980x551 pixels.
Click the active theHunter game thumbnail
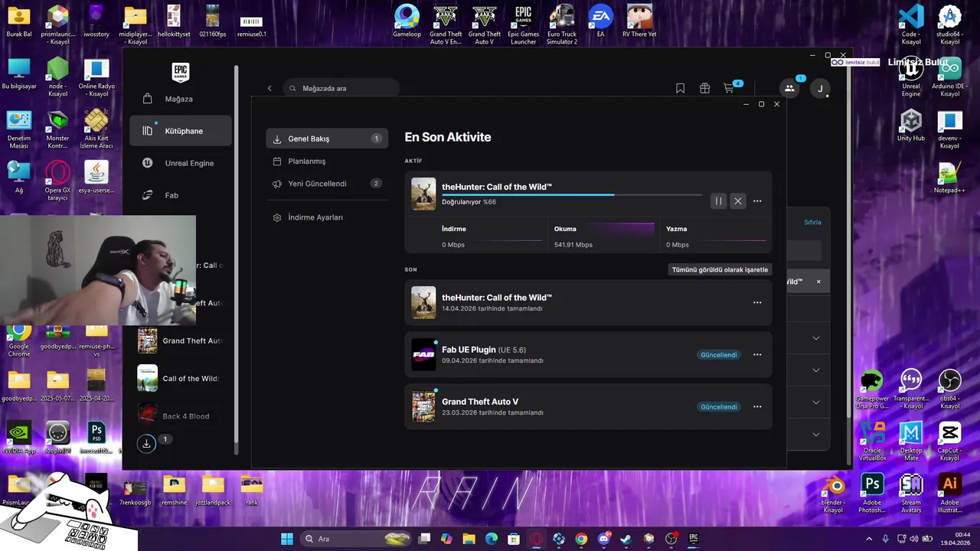pos(423,194)
